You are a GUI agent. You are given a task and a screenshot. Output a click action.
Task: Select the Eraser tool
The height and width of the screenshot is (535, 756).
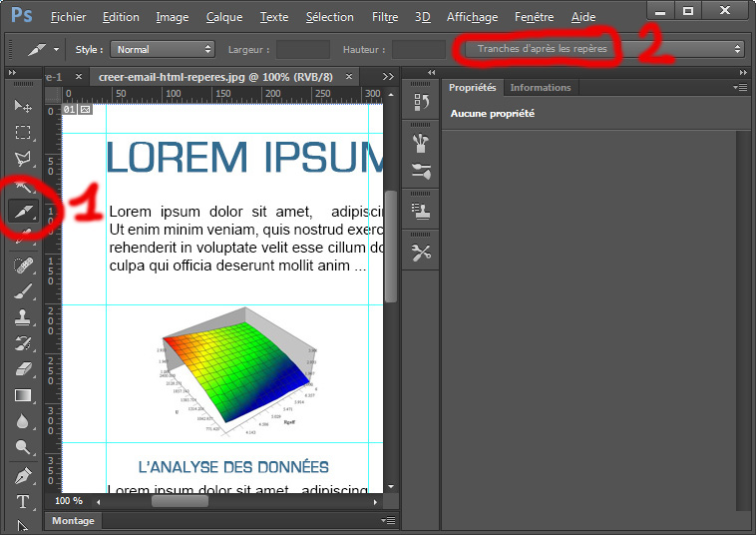(23, 369)
